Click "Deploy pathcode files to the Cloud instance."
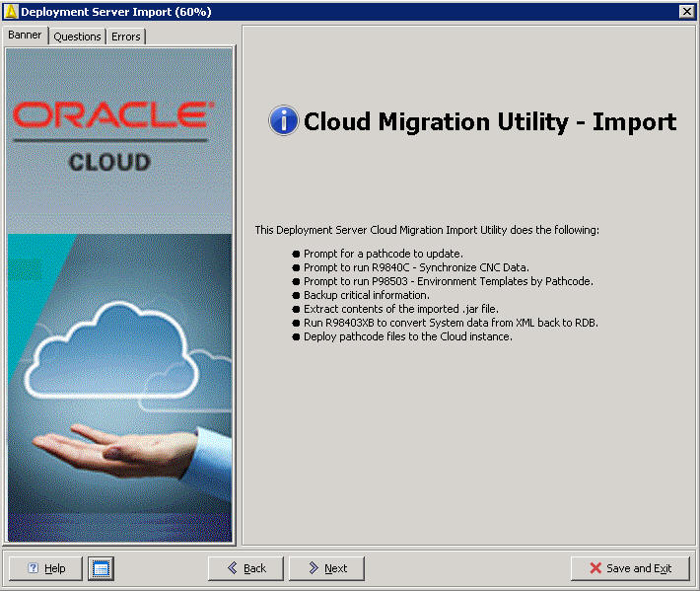 [408, 336]
